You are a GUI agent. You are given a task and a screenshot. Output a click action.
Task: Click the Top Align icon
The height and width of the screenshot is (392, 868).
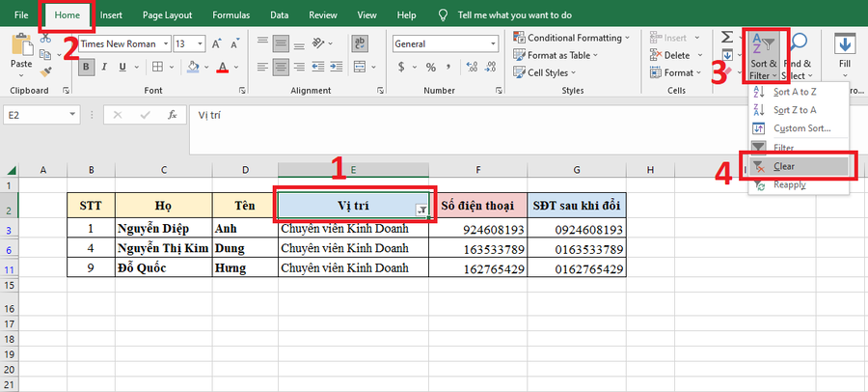click(263, 42)
